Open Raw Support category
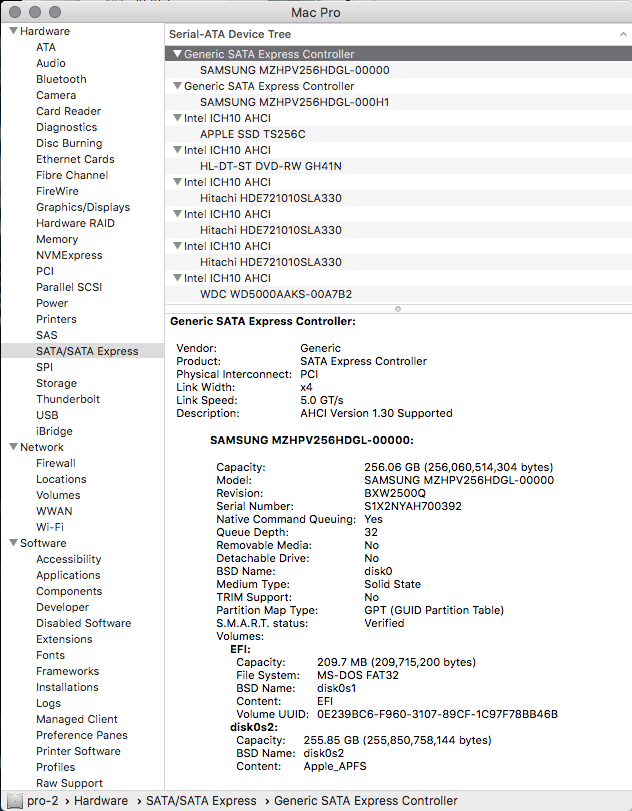This screenshot has height=811, width=632. pyautogui.click(x=69, y=783)
